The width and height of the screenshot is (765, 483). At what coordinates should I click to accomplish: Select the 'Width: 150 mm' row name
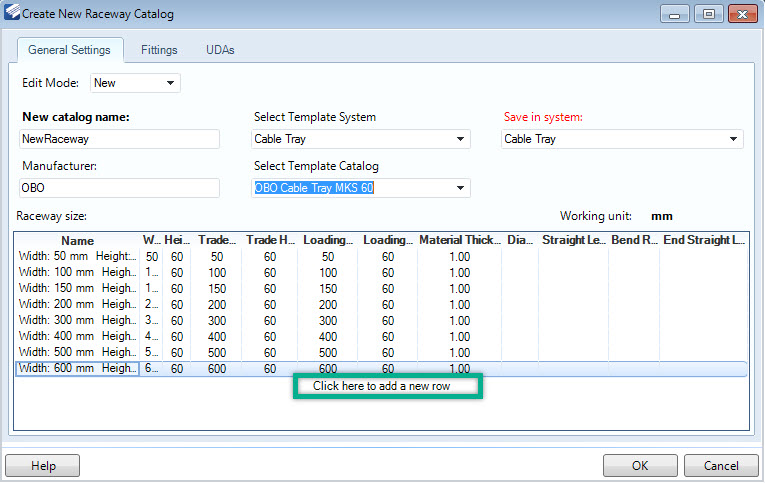tap(77, 288)
